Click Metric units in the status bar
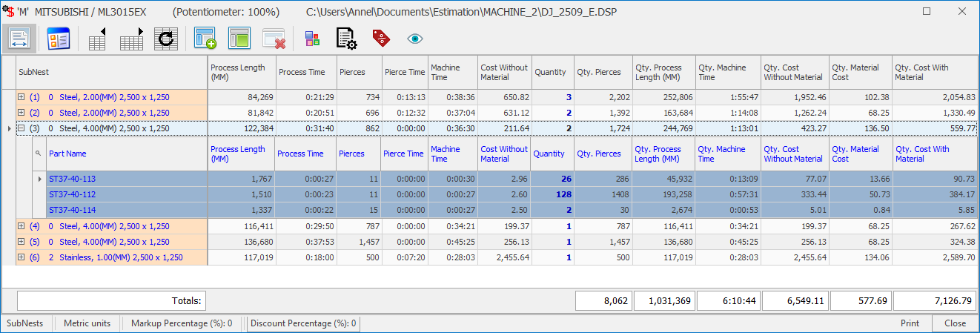Viewport: 980px width, 333px height. [87, 323]
